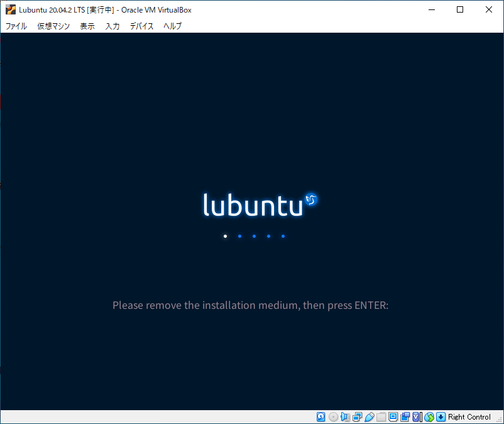This screenshot has height=424, width=504.
Task: Click the Right Control host key label
Action: [469, 417]
